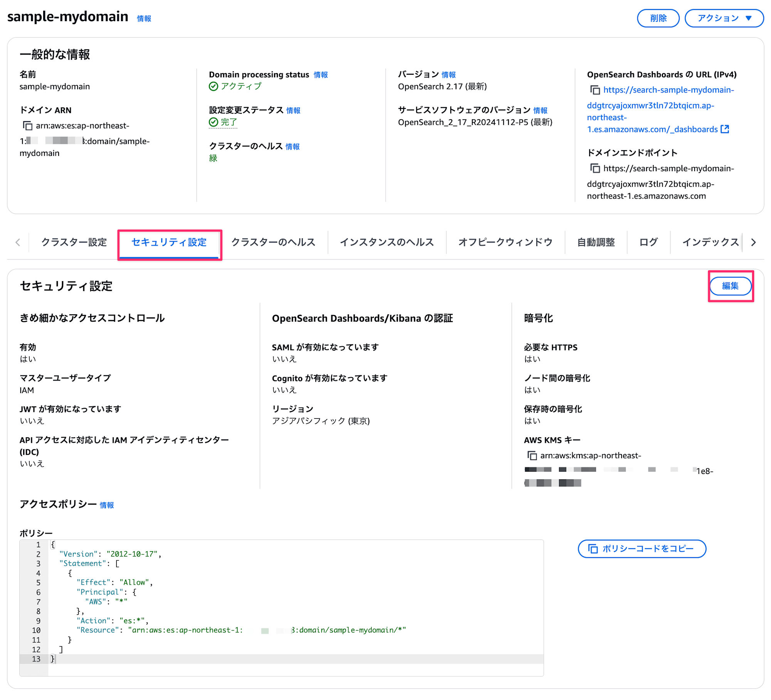
Task: Select the セキュリティ設定 tab
Action: click(x=169, y=242)
